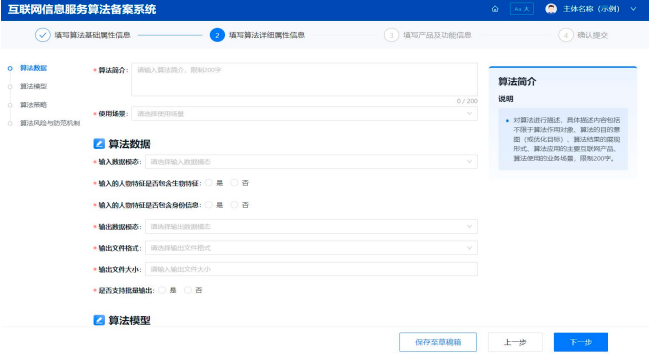Click the 下一步 button
Screen dimensions: 649x363
coord(581,342)
